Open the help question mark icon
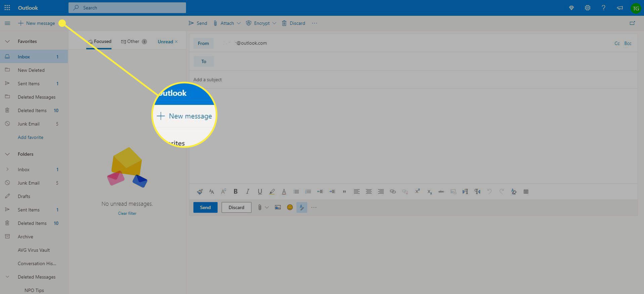Image resolution: width=644 pixels, height=294 pixels. coord(603,8)
